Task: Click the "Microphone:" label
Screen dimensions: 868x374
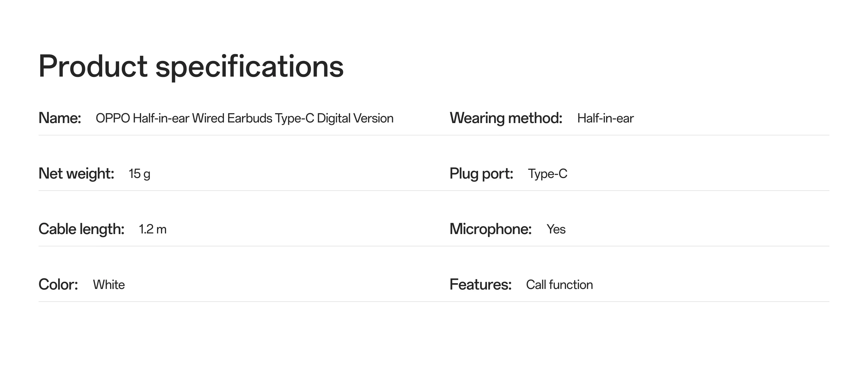Action: (490, 229)
